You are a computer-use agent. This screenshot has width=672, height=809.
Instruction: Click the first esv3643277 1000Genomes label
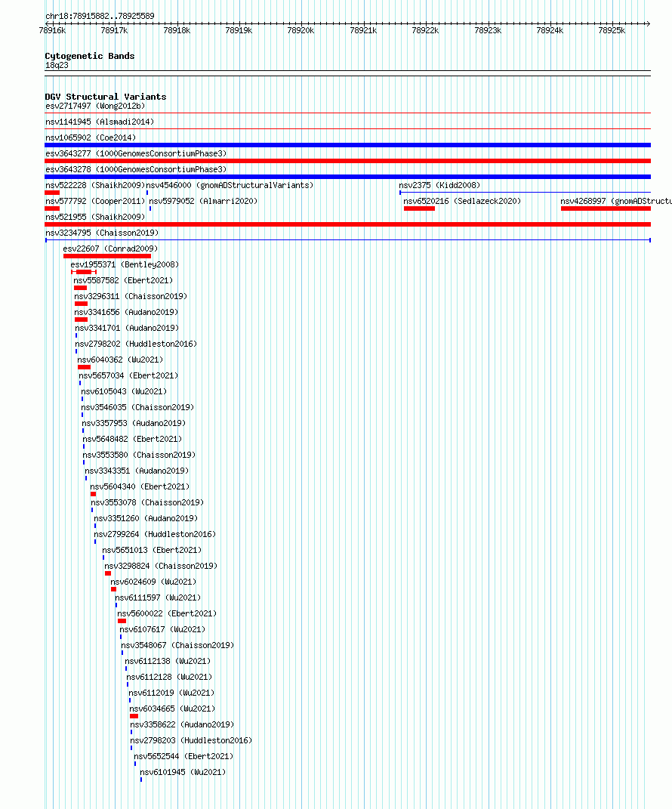136,154
